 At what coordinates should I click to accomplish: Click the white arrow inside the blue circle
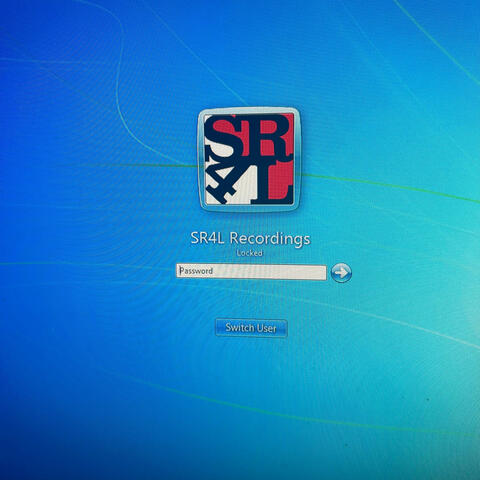click(x=341, y=273)
